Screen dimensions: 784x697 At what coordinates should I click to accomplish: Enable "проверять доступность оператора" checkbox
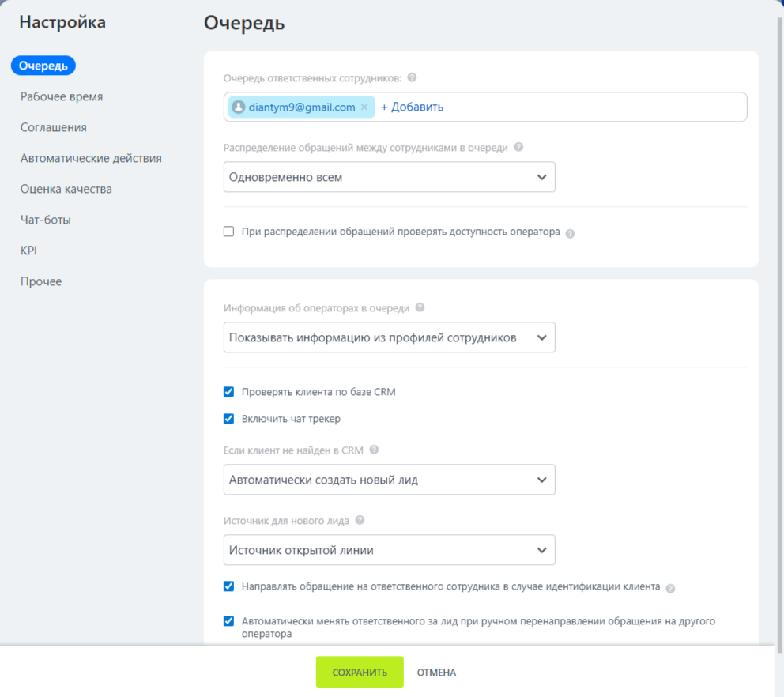(229, 232)
